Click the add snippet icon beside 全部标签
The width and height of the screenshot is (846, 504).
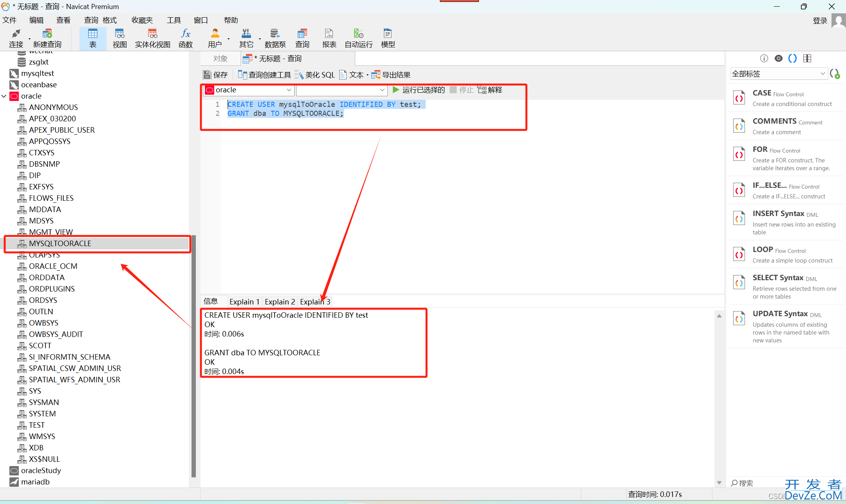click(835, 74)
